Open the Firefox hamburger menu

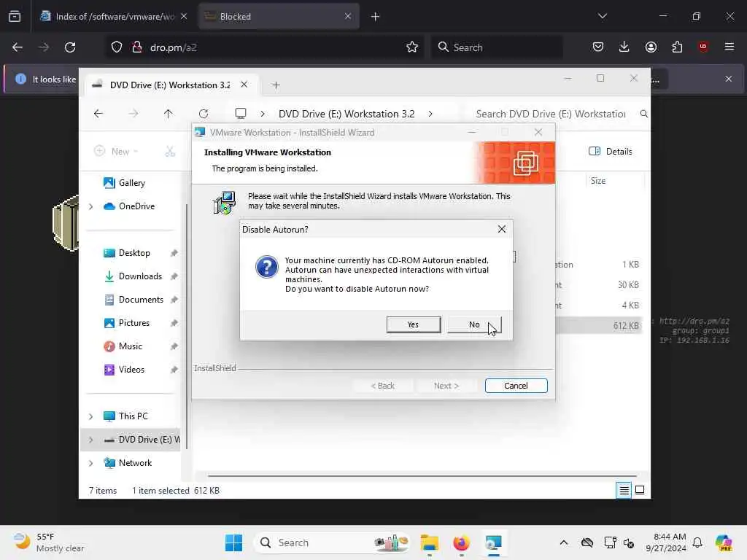(729, 47)
